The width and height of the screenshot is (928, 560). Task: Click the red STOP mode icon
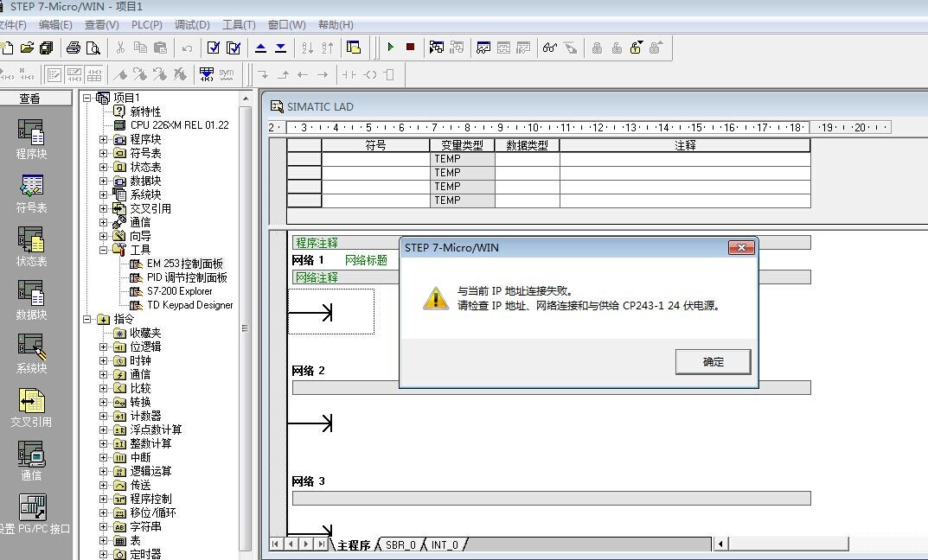pyautogui.click(x=410, y=48)
